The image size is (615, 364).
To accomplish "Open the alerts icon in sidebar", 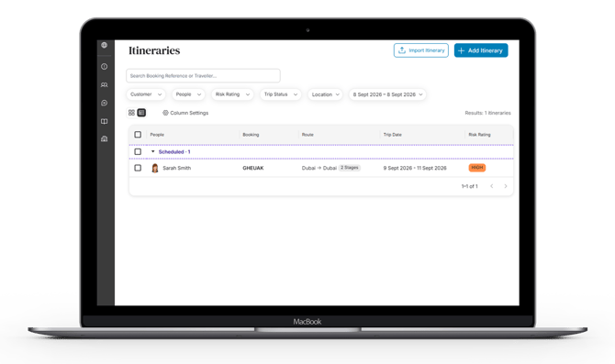I will tap(104, 67).
